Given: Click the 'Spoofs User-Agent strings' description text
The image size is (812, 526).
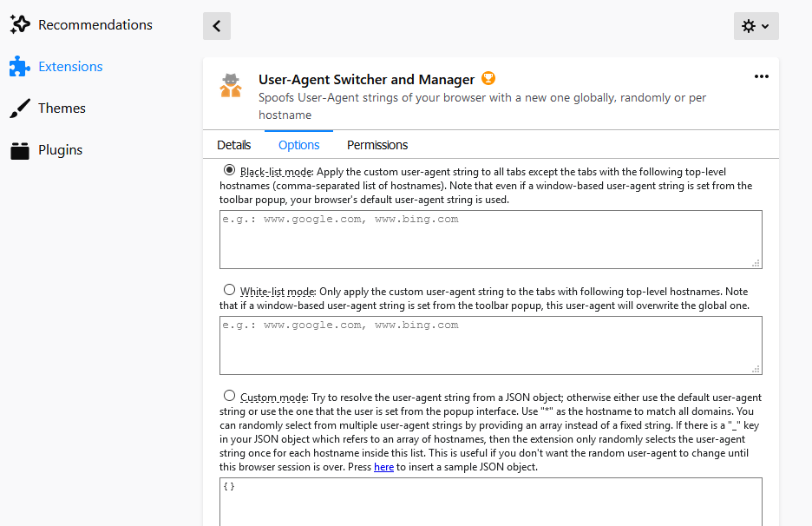Looking at the screenshot, I should [482, 106].
